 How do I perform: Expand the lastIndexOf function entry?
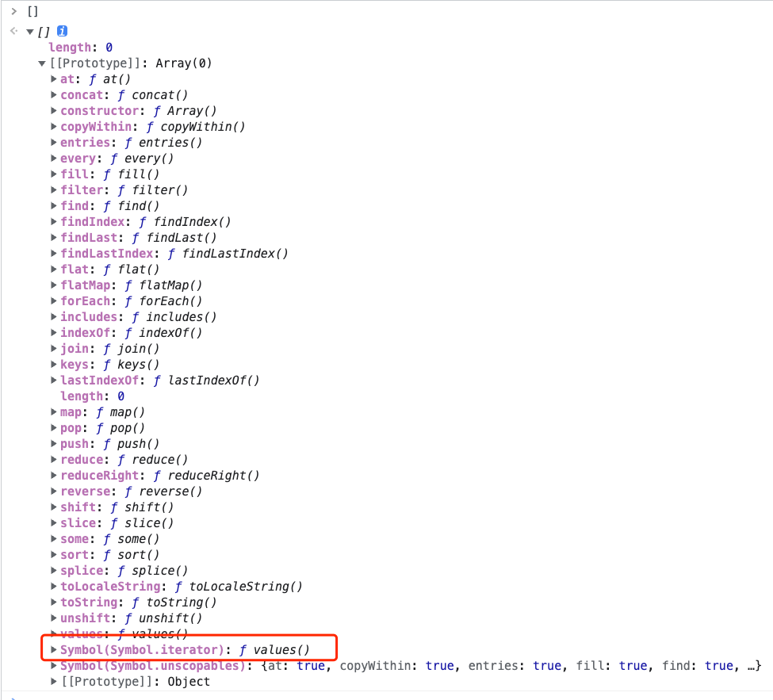[x=54, y=380]
